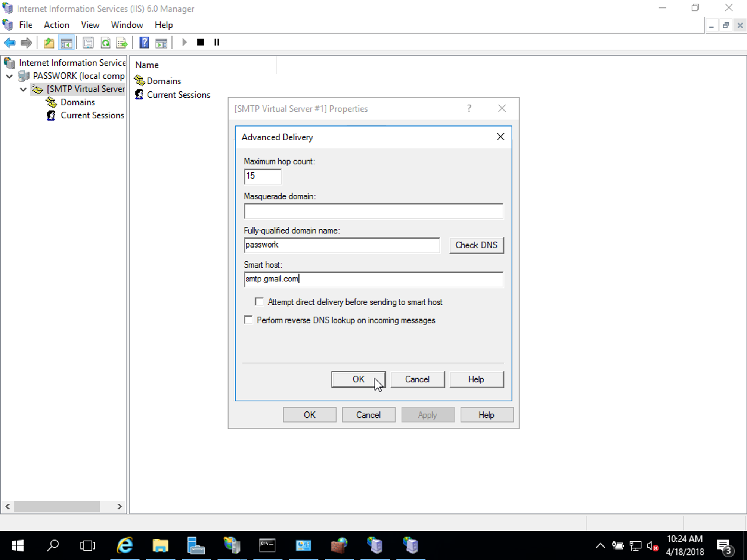Image resolution: width=747 pixels, height=560 pixels.
Task: Pause the SMTP virtual server
Action: (x=216, y=42)
